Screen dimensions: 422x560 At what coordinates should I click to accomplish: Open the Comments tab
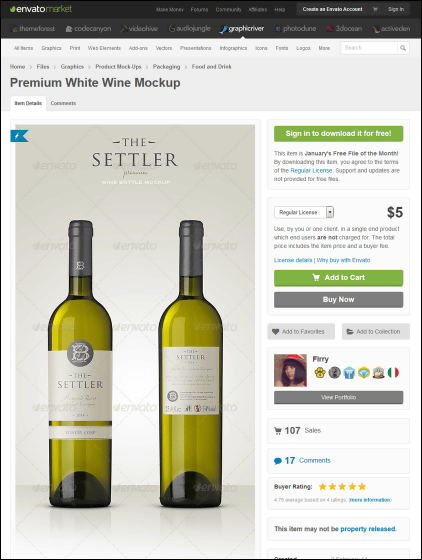[63, 103]
